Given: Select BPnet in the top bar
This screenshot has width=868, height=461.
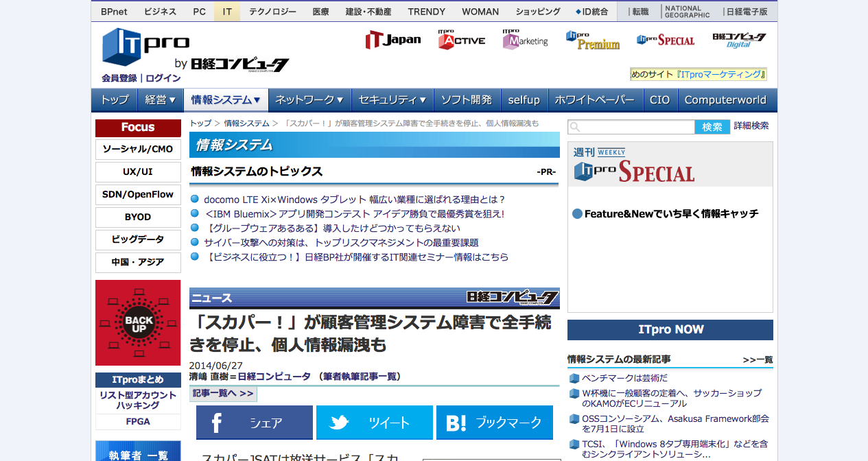Looking at the screenshot, I should point(114,12).
